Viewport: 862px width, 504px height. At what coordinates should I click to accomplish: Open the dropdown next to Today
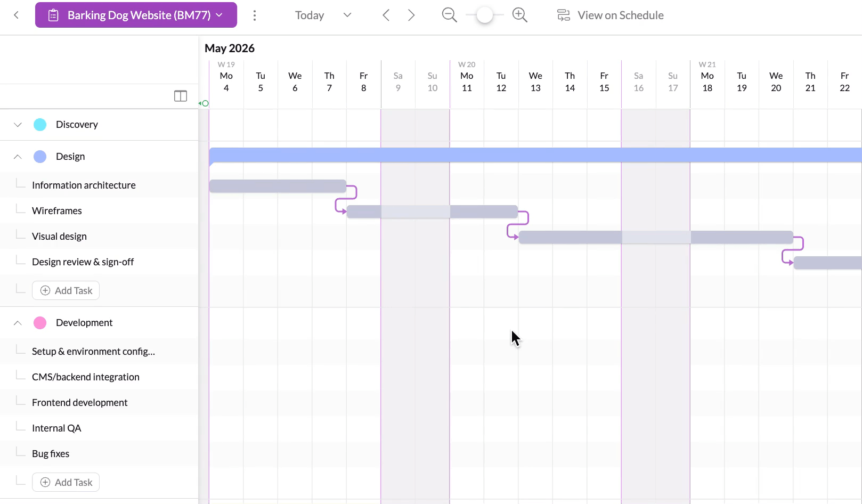pos(347,15)
